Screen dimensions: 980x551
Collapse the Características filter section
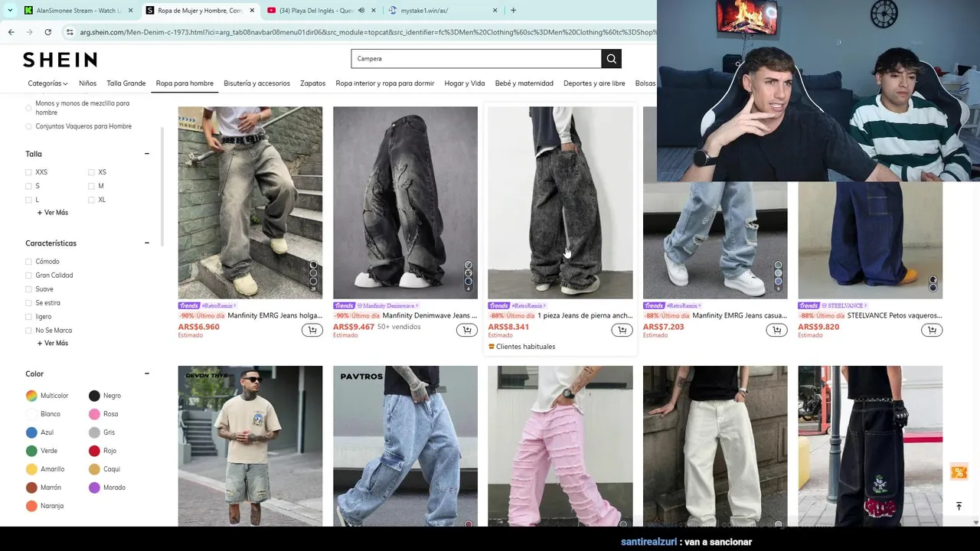point(146,243)
